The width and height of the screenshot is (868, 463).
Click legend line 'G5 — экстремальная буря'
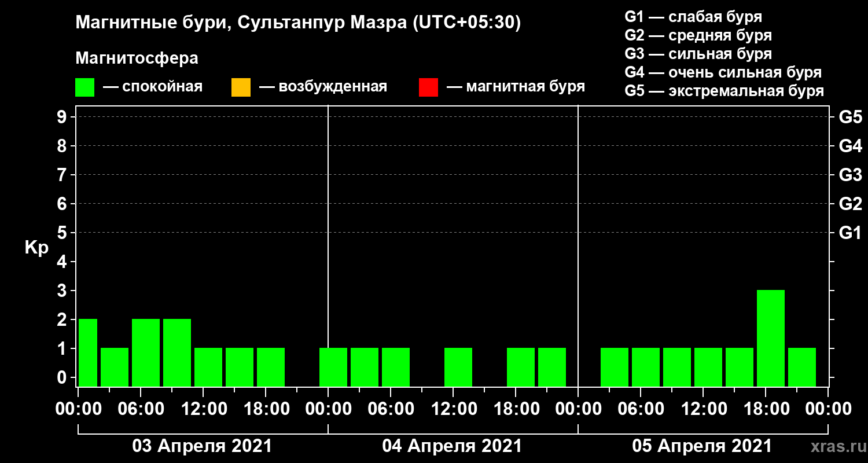[x=724, y=91]
